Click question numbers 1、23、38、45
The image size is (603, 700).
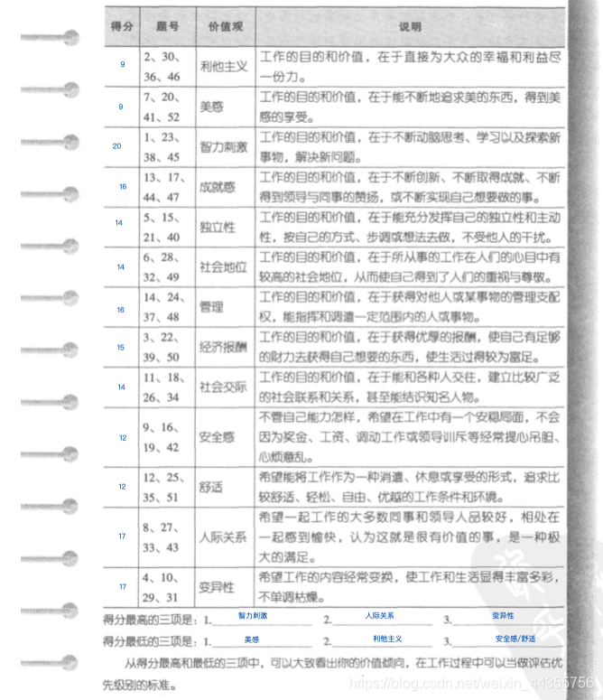tap(162, 147)
